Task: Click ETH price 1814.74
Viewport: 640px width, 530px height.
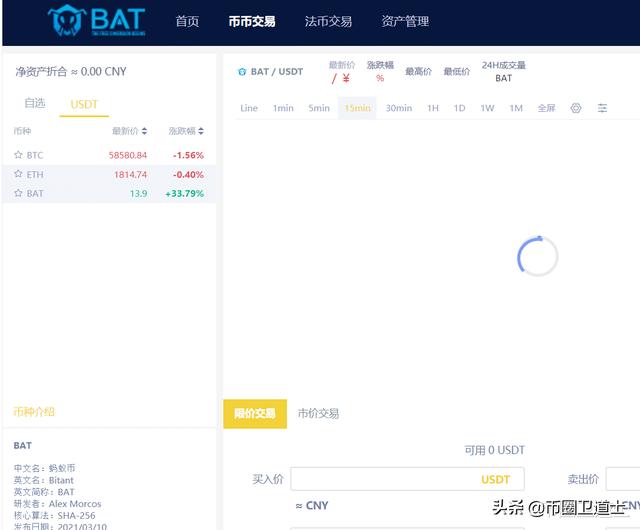Action: click(x=130, y=175)
